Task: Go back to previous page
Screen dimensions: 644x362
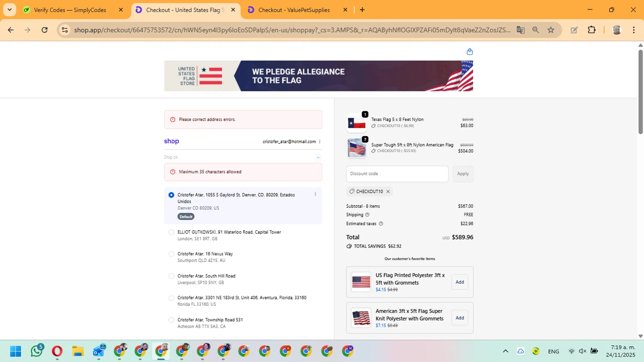Action: point(11,30)
